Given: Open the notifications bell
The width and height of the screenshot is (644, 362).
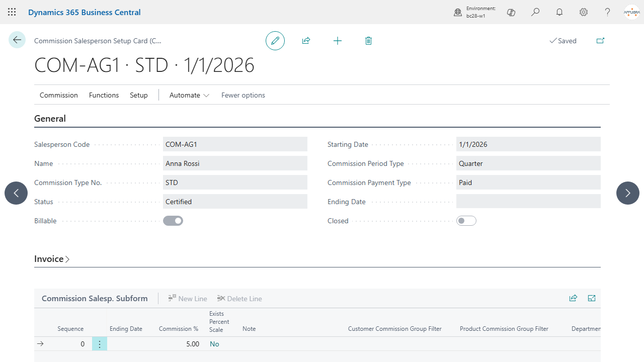Looking at the screenshot, I should coord(559,12).
